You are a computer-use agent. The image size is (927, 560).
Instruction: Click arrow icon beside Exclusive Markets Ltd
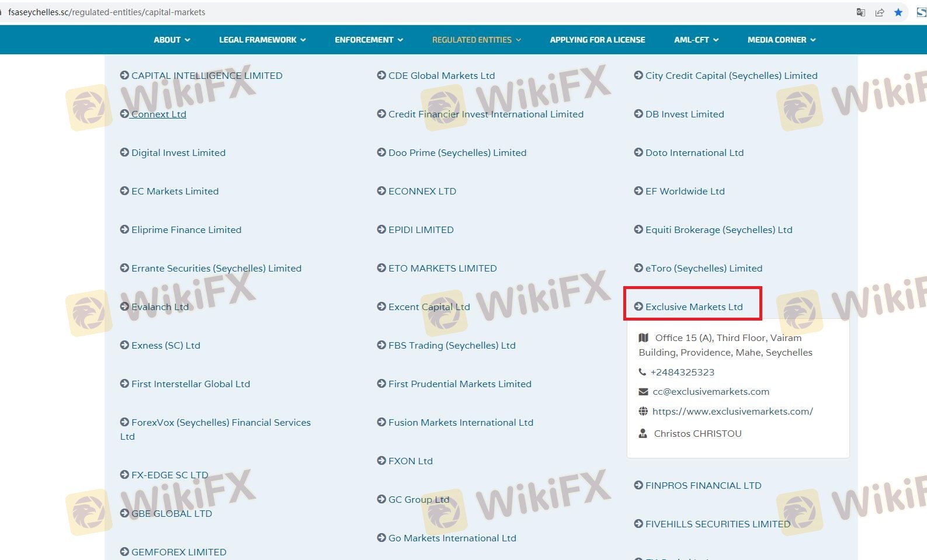tap(638, 307)
